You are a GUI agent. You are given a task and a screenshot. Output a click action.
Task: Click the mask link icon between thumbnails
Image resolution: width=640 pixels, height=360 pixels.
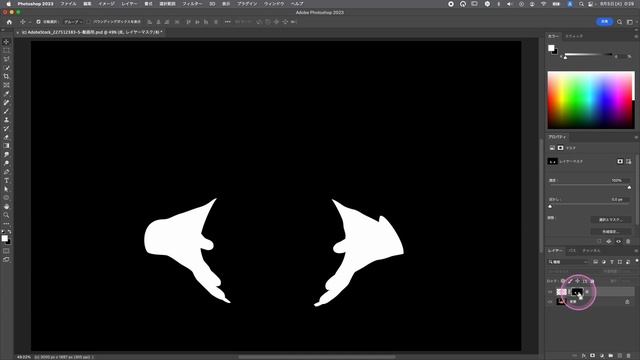pos(569,292)
